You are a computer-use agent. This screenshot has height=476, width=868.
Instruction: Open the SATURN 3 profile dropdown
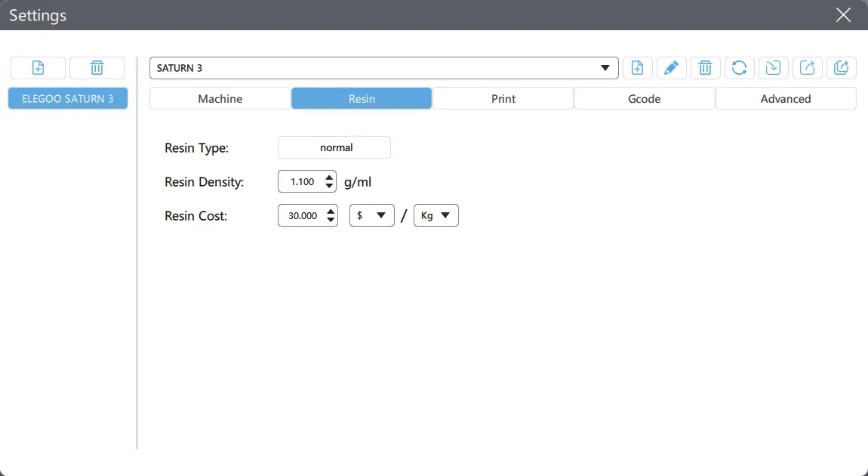click(x=383, y=68)
